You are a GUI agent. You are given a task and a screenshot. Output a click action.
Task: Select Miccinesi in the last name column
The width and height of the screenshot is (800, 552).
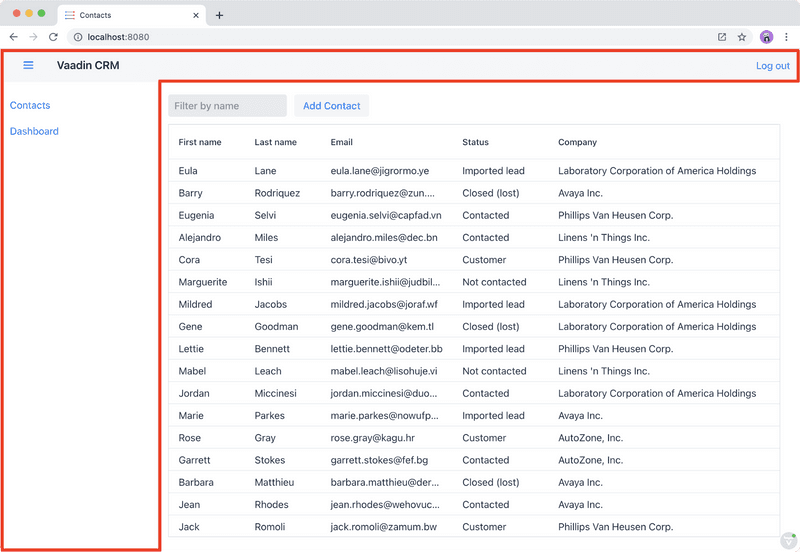(x=276, y=393)
